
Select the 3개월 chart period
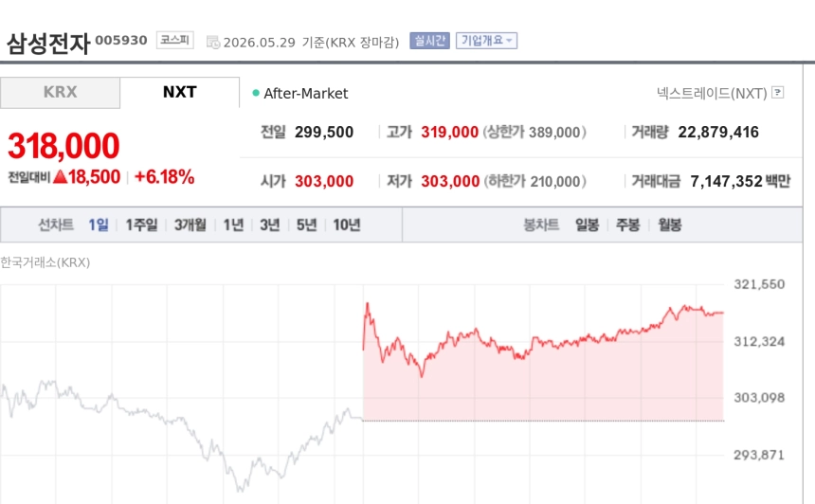pos(190,225)
